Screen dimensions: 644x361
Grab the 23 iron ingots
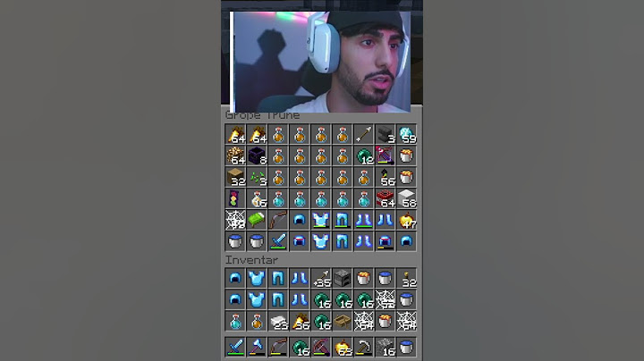coord(278,321)
